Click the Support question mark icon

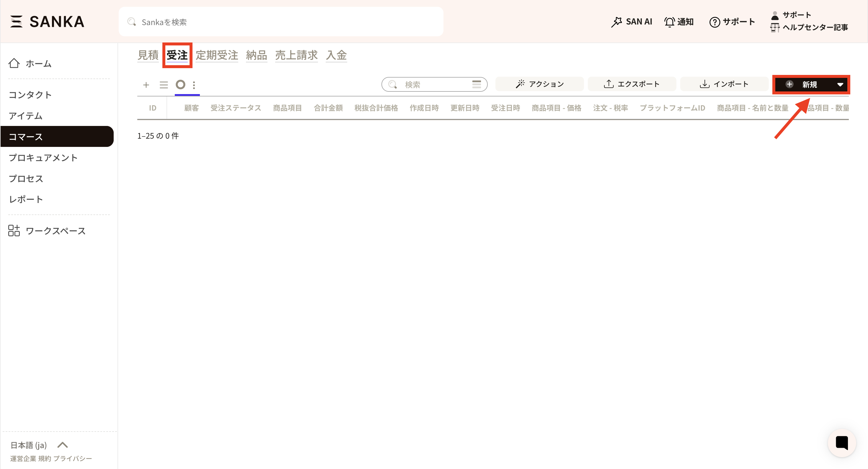[714, 22]
